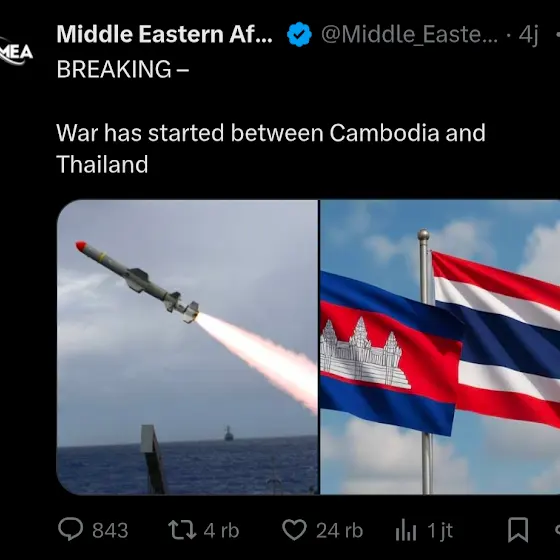Click the 1 jt views count
The image size is (560, 560).
pyautogui.click(x=440, y=531)
